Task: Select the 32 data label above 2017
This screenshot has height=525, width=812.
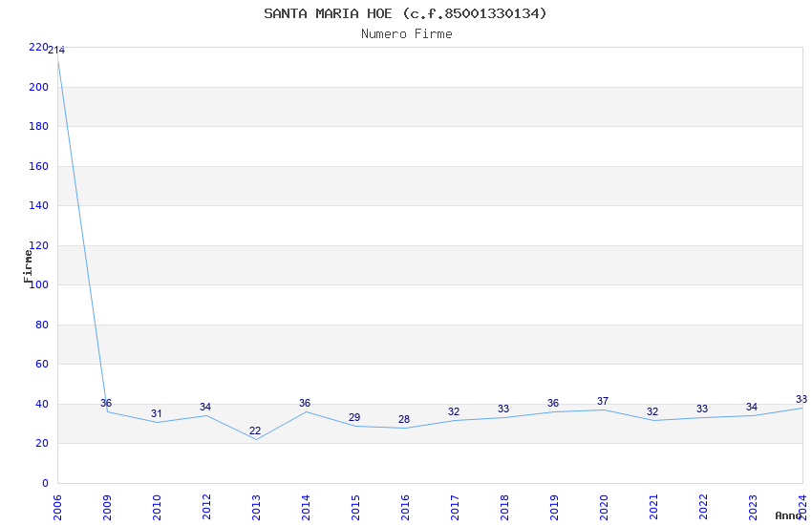Action: [454, 411]
